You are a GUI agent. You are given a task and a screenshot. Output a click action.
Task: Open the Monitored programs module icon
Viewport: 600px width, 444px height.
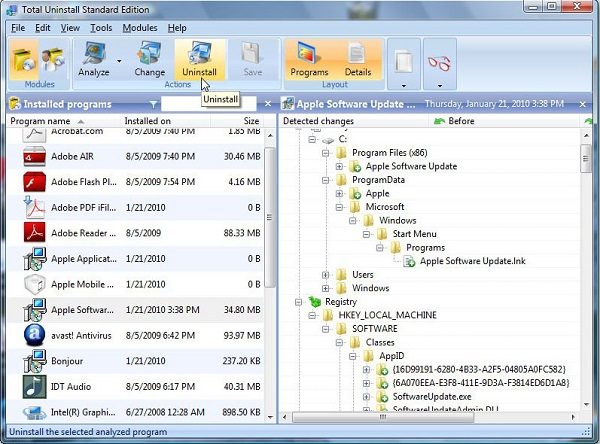53,59
